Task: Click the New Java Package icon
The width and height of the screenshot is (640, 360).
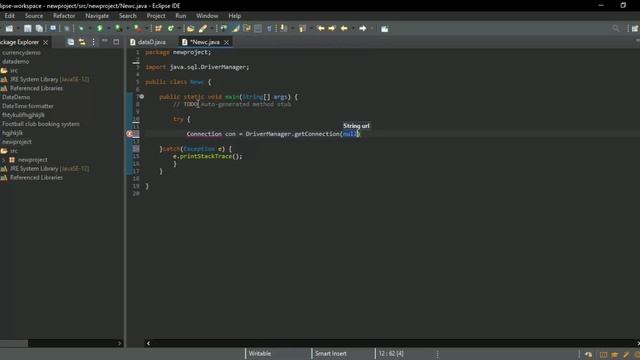Action: click(x=158, y=28)
